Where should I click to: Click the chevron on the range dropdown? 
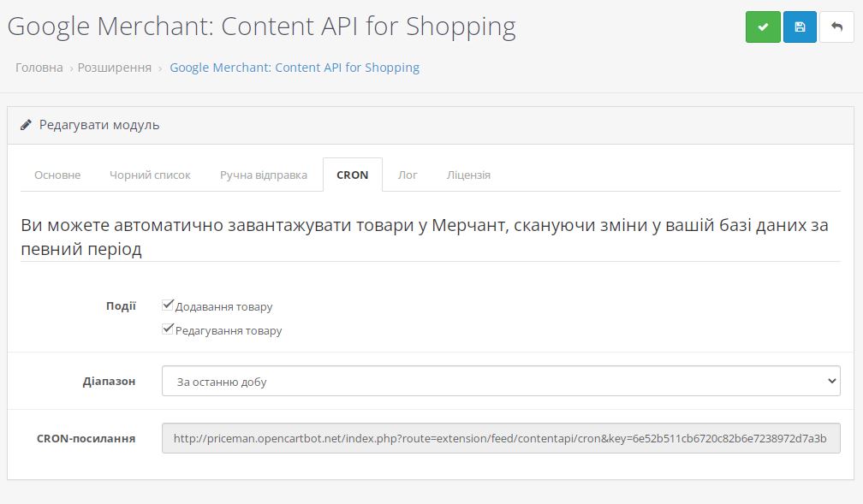pyautogui.click(x=830, y=381)
